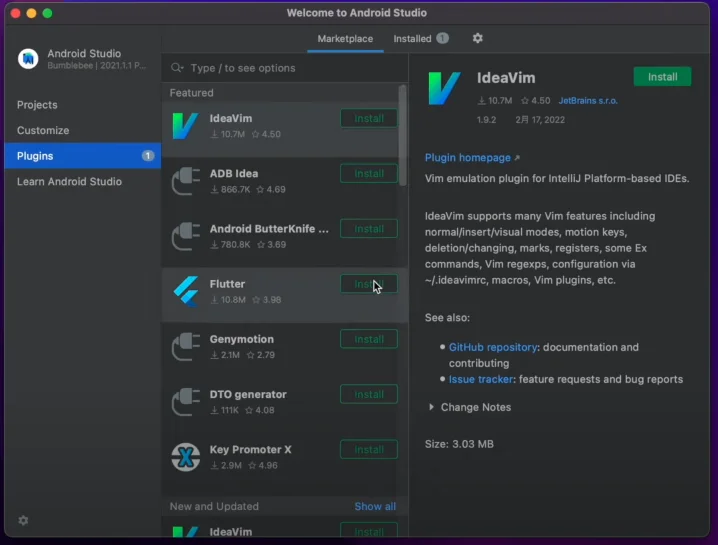718x545 pixels.
Task: Click the Plugins notification badge
Action: (147, 156)
